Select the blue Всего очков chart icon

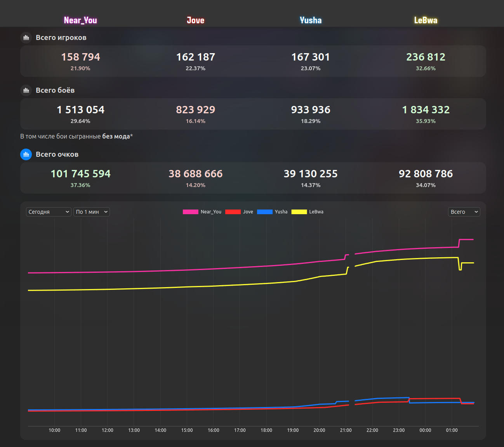(26, 154)
